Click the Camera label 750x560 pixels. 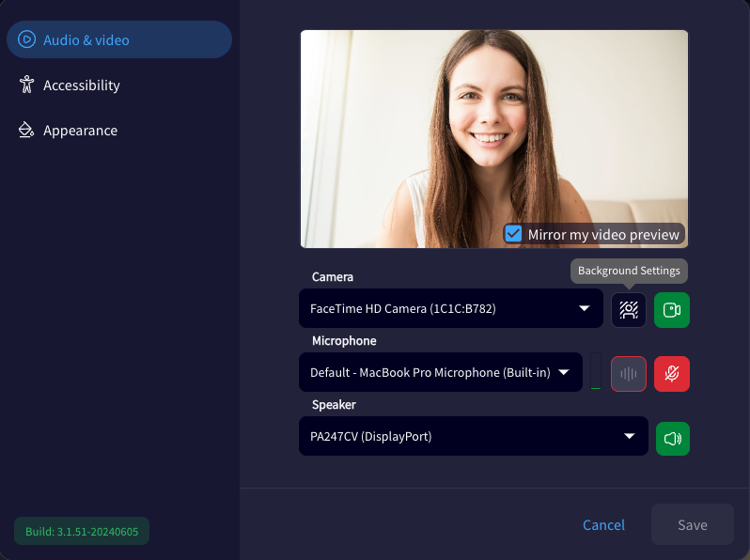coord(333,277)
